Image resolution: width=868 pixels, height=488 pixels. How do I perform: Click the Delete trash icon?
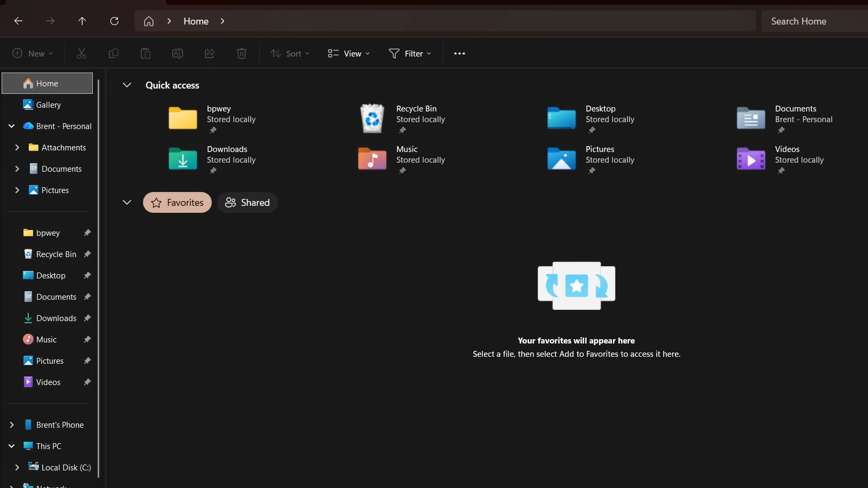tap(242, 53)
